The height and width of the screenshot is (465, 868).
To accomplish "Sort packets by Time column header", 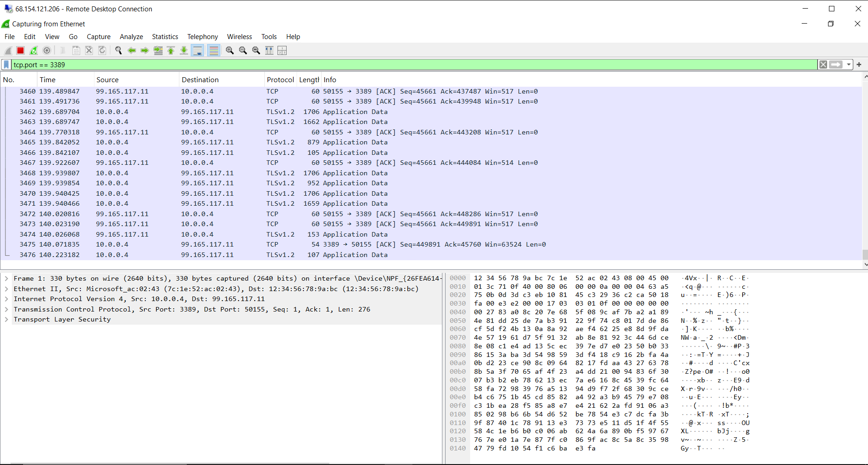I will coord(65,80).
